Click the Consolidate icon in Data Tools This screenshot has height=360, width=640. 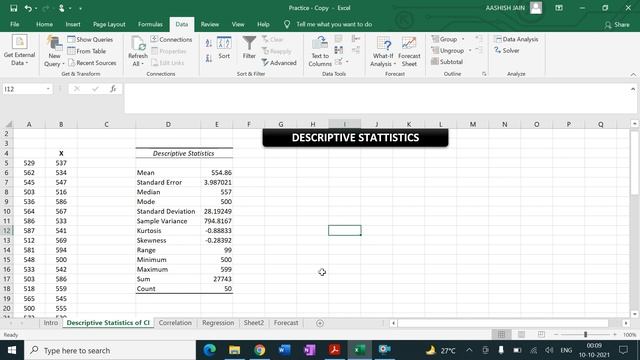tap(356, 39)
